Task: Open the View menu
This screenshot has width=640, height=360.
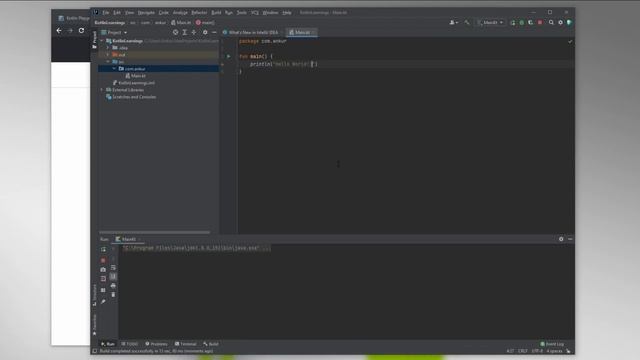Action: pos(129,13)
